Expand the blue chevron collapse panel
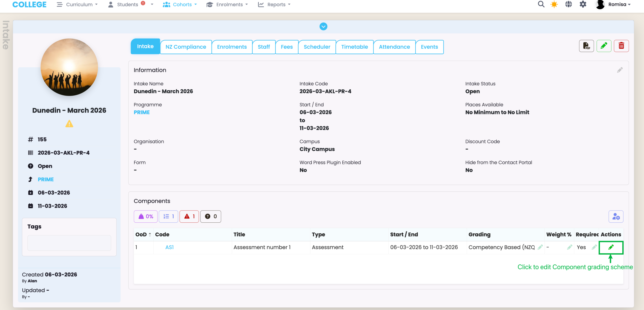Viewport: 644px width, 310px height. click(x=323, y=26)
